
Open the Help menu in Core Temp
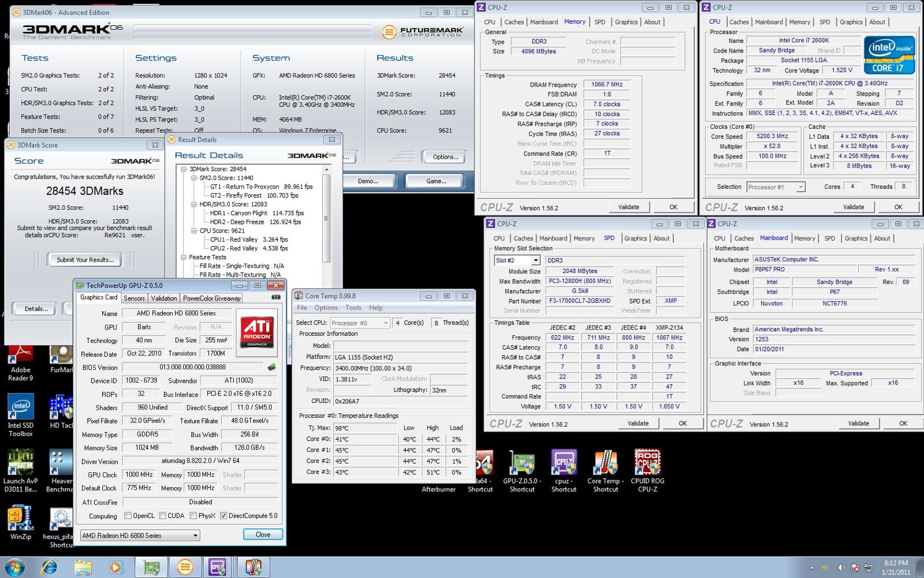(376, 307)
